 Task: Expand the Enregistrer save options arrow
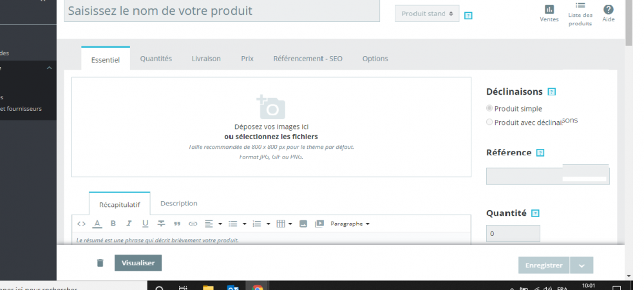[582, 266]
